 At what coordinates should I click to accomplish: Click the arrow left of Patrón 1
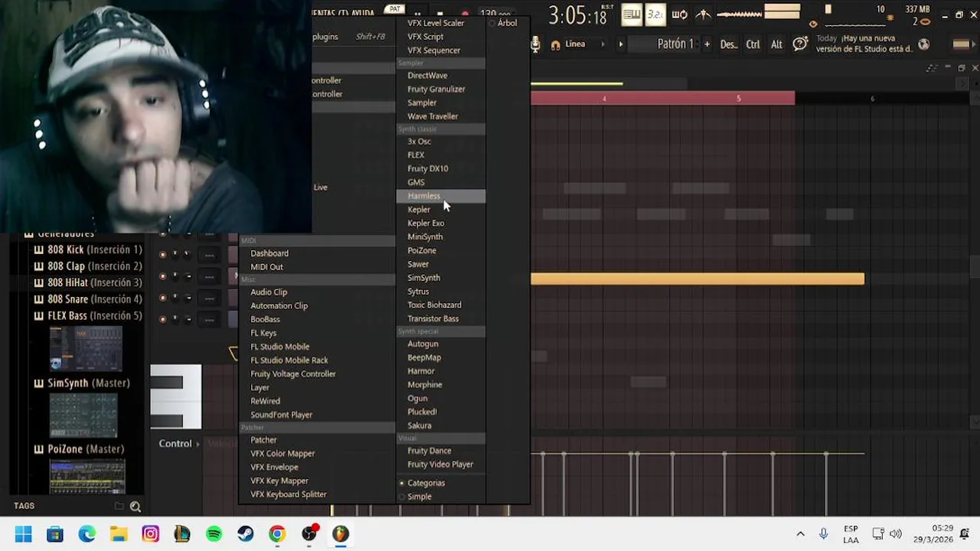click(x=621, y=44)
